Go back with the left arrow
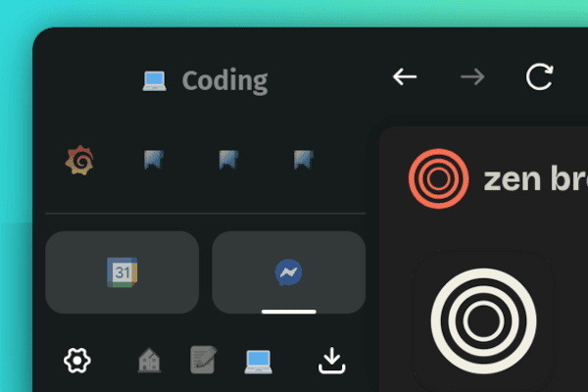This screenshot has height=392, width=588. [x=405, y=76]
